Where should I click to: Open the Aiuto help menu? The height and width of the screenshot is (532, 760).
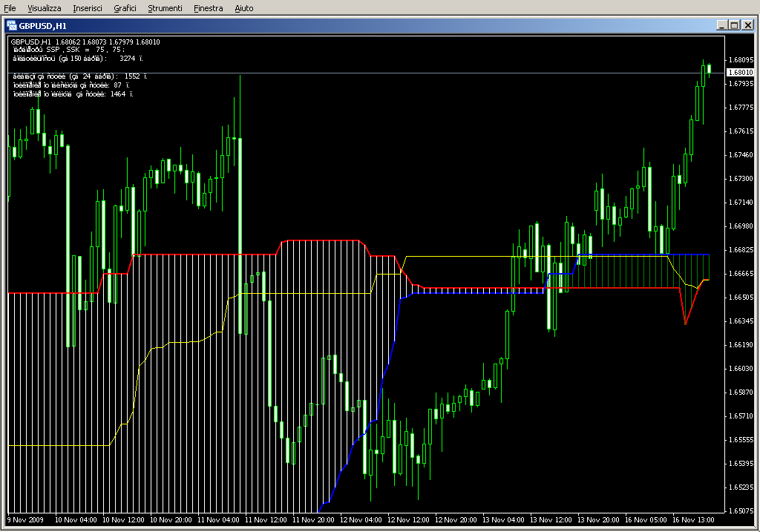[x=243, y=8]
